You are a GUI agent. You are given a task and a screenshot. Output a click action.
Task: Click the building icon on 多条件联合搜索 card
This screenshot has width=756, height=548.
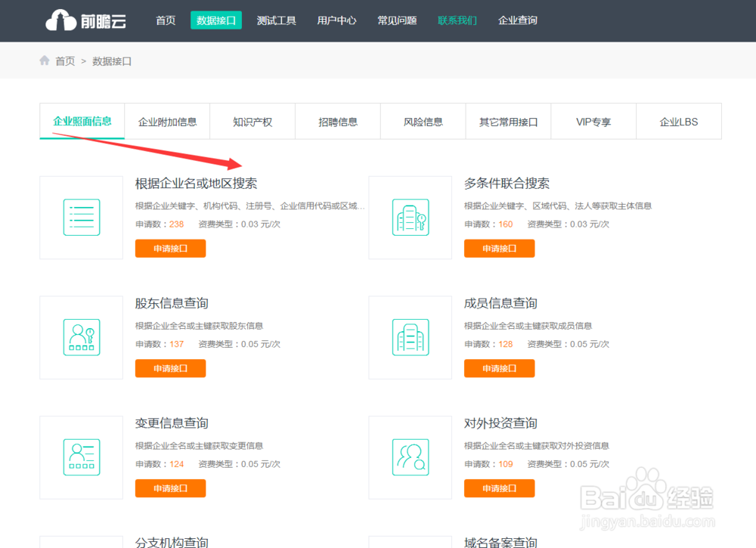pyautogui.click(x=410, y=217)
